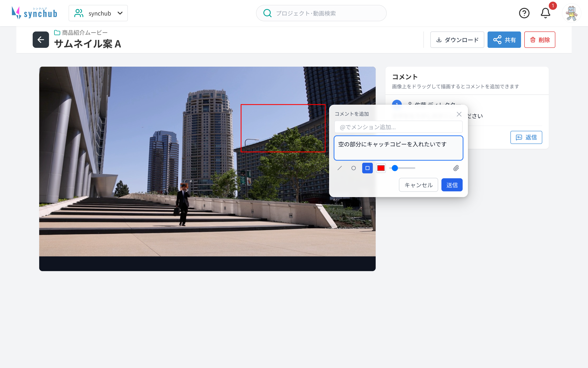Click the 返信 reply button
This screenshot has width=588, height=368.
(526, 138)
